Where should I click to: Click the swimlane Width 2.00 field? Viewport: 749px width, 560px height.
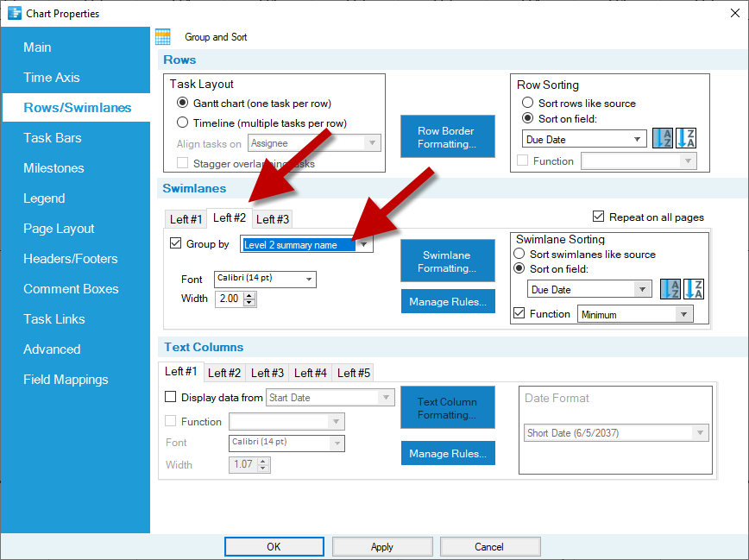(x=230, y=299)
